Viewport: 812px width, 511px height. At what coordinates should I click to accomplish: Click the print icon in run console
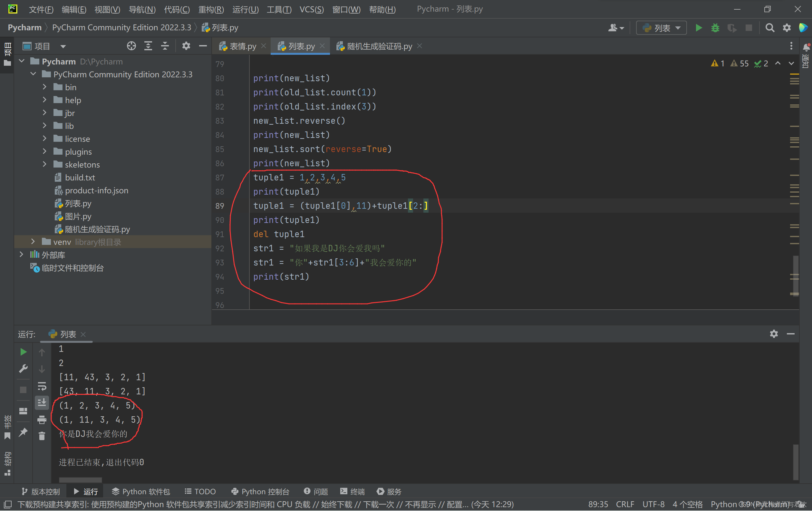tap(42, 419)
